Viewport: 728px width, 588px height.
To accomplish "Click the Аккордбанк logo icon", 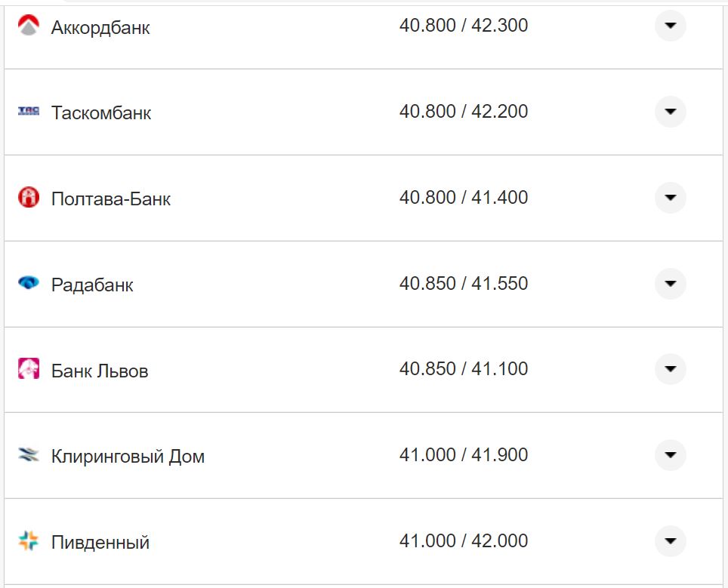I will (x=27, y=25).
